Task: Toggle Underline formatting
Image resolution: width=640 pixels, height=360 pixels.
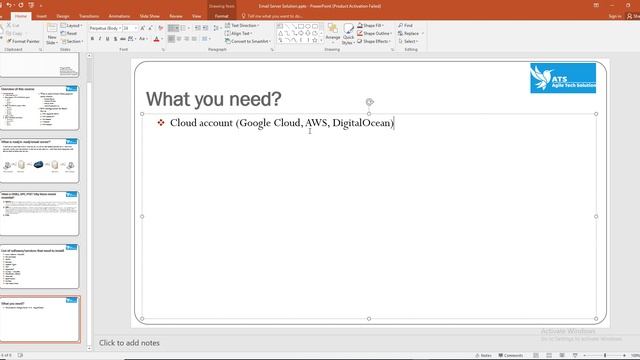Action: pos(108,39)
